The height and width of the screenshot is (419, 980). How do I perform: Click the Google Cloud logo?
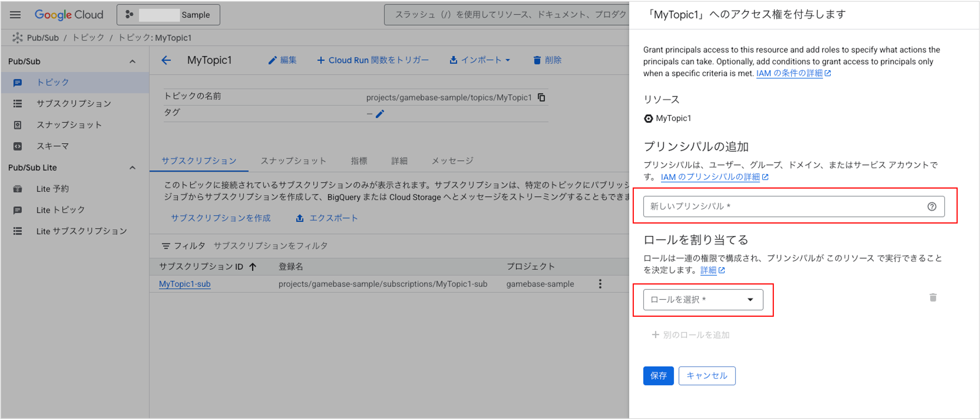click(69, 15)
